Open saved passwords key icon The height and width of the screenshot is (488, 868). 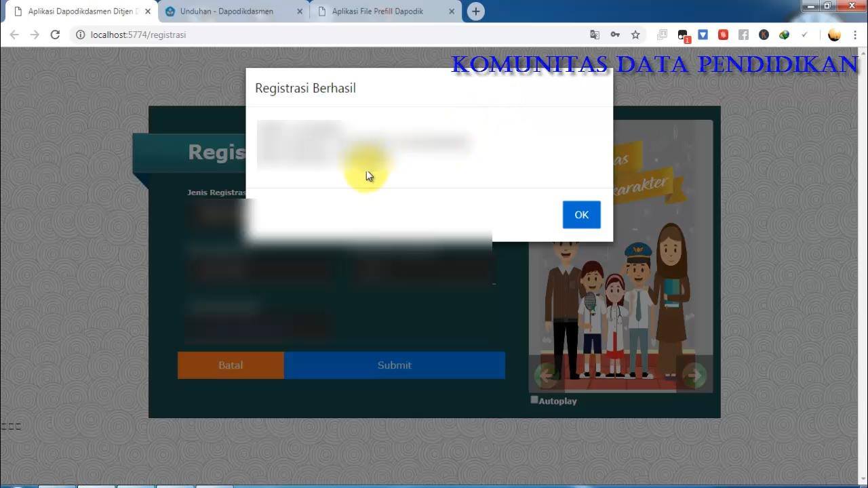[615, 35]
